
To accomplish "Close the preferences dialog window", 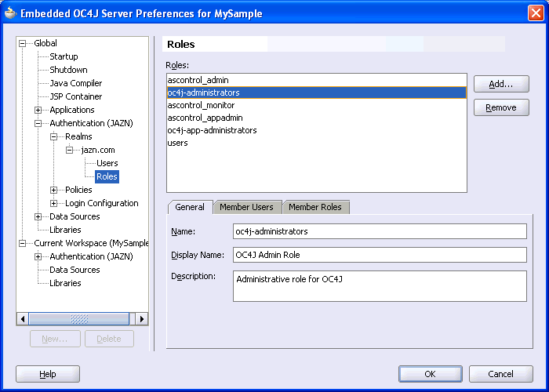I will [x=536, y=13].
